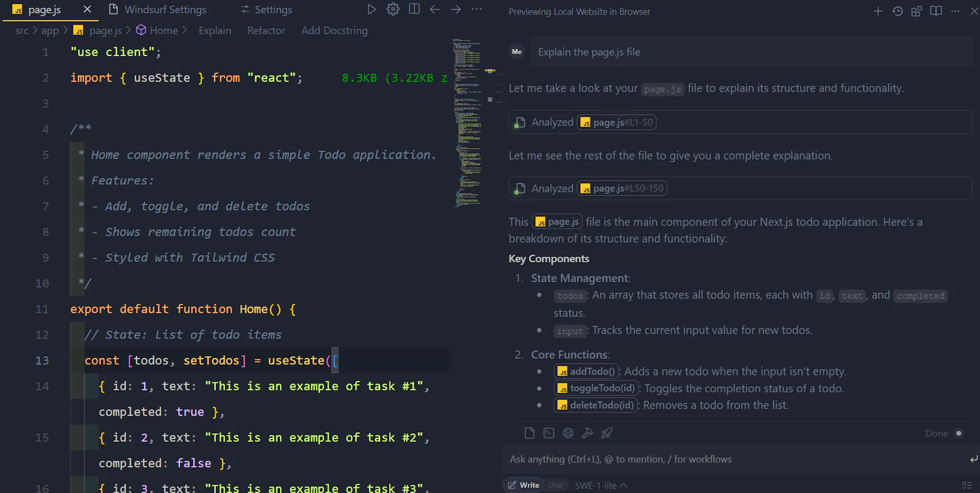Click the rocket deploy icon
980x493 pixels.
coord(607,433)
